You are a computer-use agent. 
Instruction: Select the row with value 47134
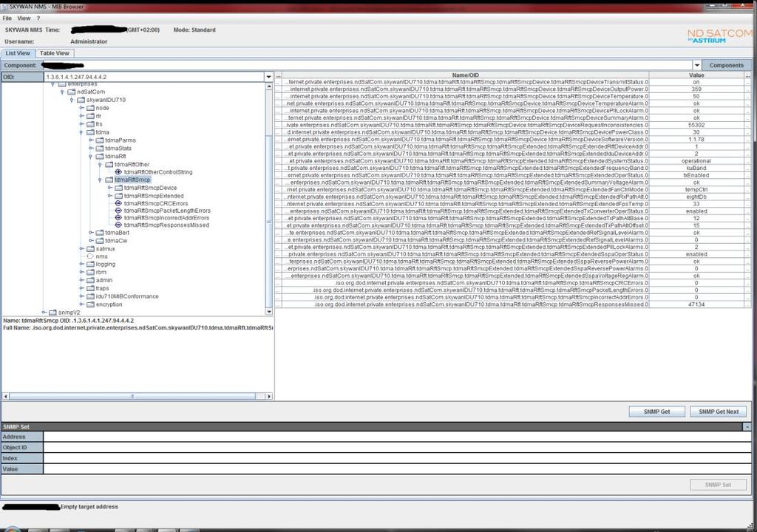pyautogui.click(x=513, y=304)
